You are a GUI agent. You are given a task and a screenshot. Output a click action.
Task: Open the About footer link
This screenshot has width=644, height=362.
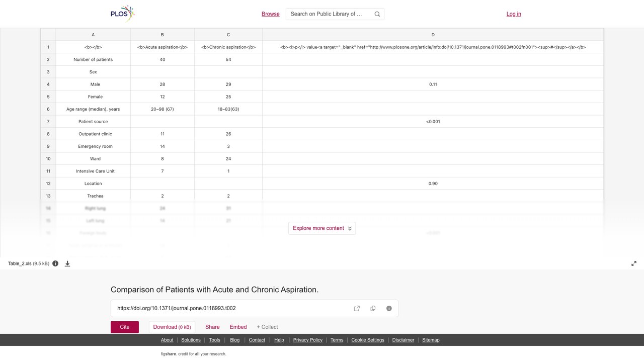(167, 340)
